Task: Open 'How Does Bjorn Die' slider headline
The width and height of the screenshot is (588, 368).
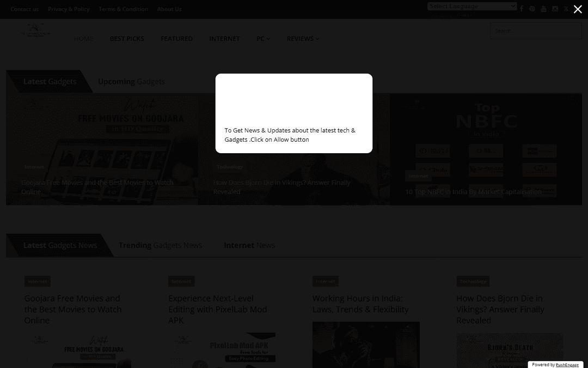Action: coord(281,187)
